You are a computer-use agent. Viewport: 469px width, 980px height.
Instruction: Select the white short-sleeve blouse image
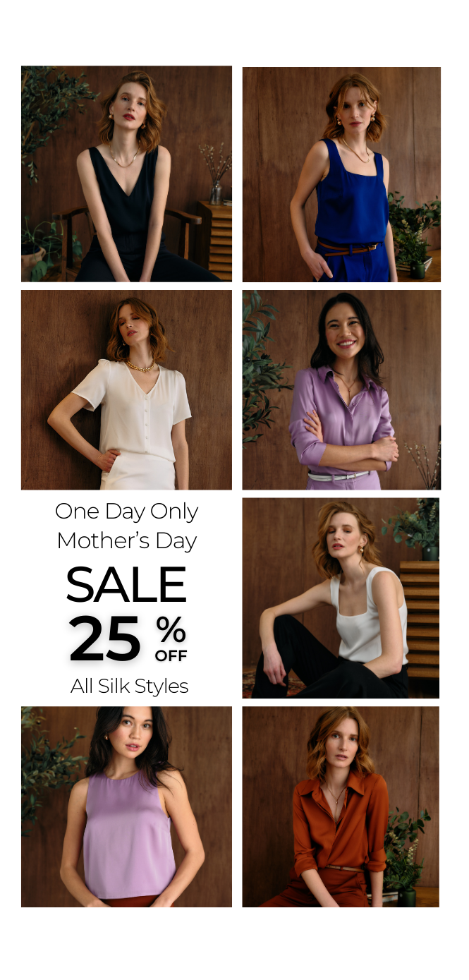[x=126, y=389]
